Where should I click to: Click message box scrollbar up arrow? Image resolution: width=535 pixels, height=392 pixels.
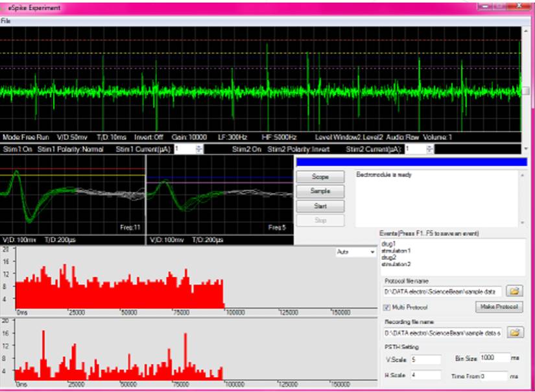tap(522, 175)
